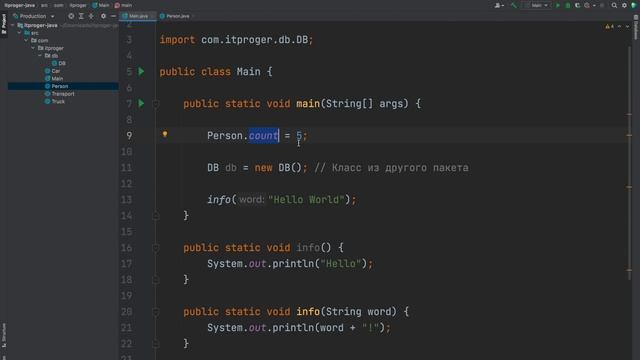Screen dimensions: 640x360
Task: Select the Truck class in the project tree
Action: pyautogui.click(x=55, y=101)
